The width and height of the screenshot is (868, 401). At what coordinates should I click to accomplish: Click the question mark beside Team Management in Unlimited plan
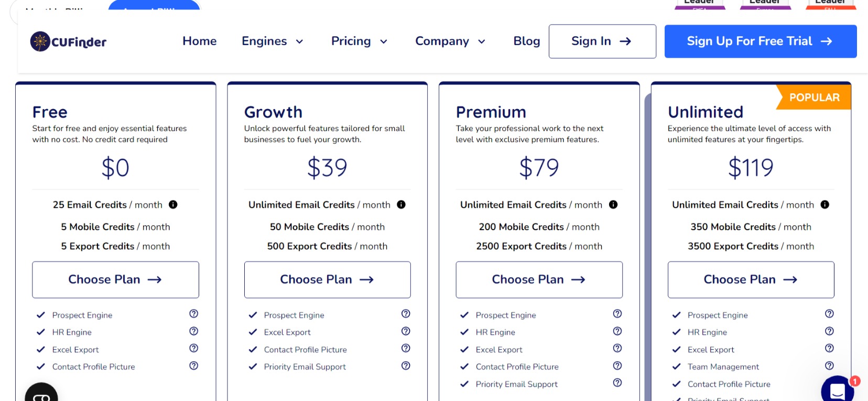click(x=829, y=365)
